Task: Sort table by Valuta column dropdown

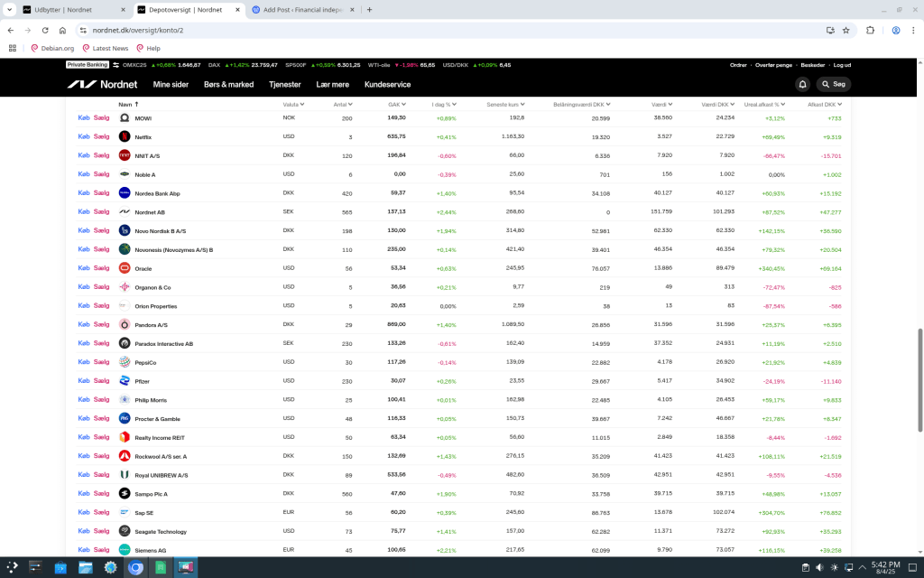Action: point(291,104)
